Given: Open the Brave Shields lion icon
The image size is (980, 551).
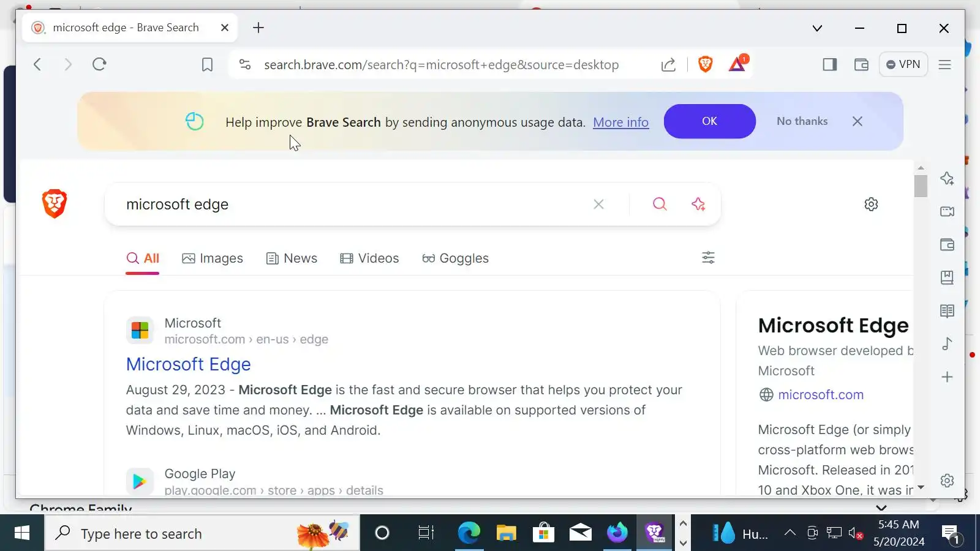Looking at the screenshot, I should [x=706, y=64].
